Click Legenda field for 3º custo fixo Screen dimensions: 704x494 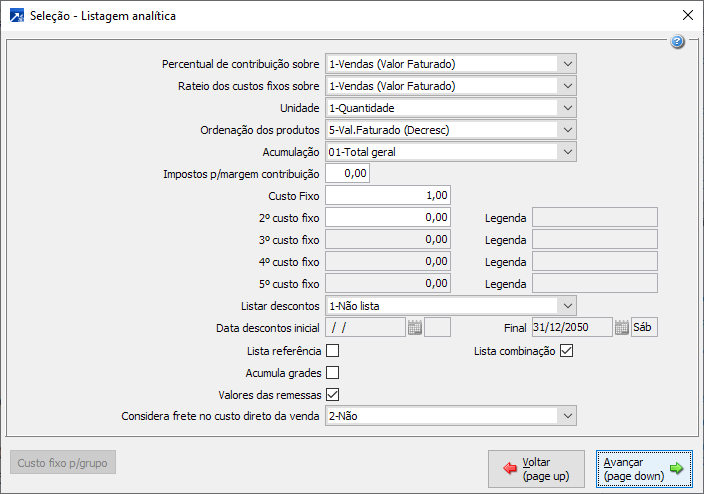(x=595, y=239)
